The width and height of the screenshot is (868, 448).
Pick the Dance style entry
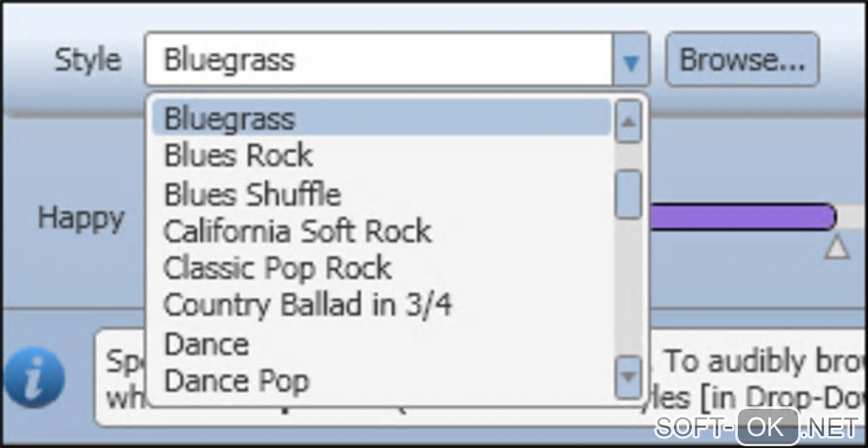(x=207, y=344)
